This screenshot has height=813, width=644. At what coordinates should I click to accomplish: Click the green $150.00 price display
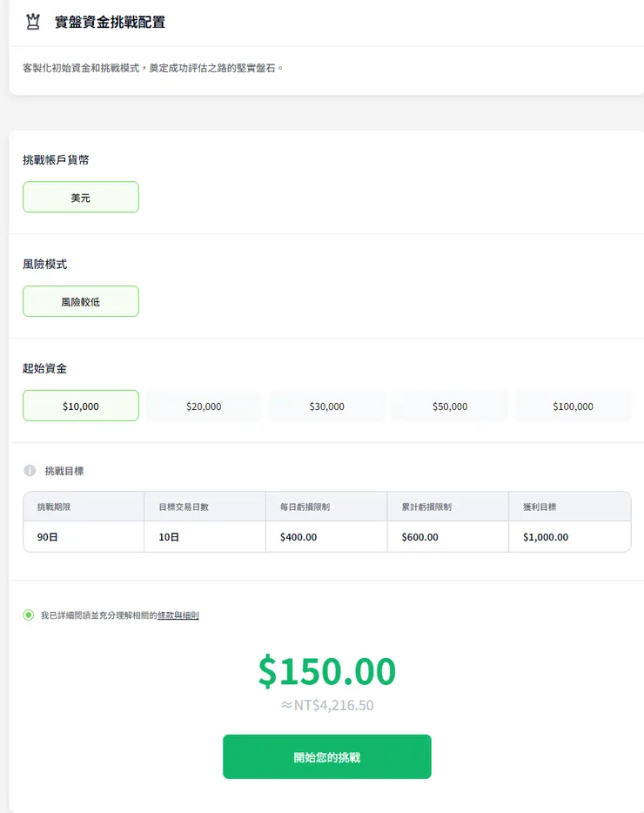pyautogui.click(x=326, y=671)
